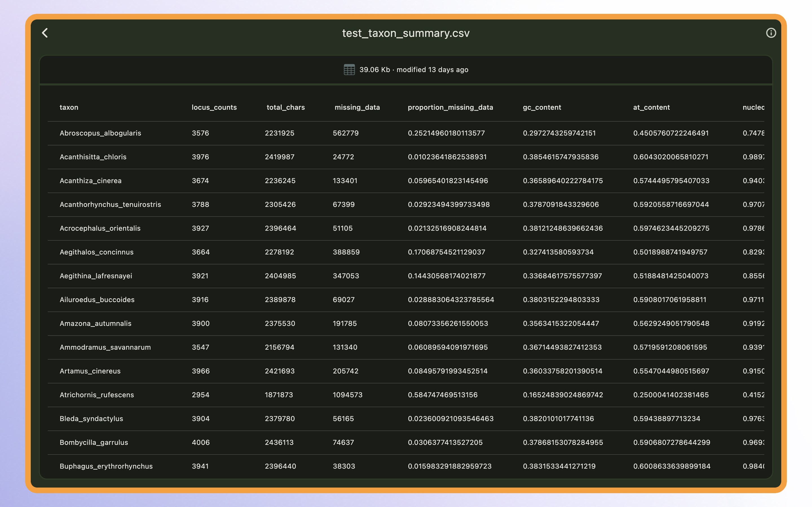Viewport: 812px width, 507px height.
Task: Click the at_content column header
Action: coord(651,107)
